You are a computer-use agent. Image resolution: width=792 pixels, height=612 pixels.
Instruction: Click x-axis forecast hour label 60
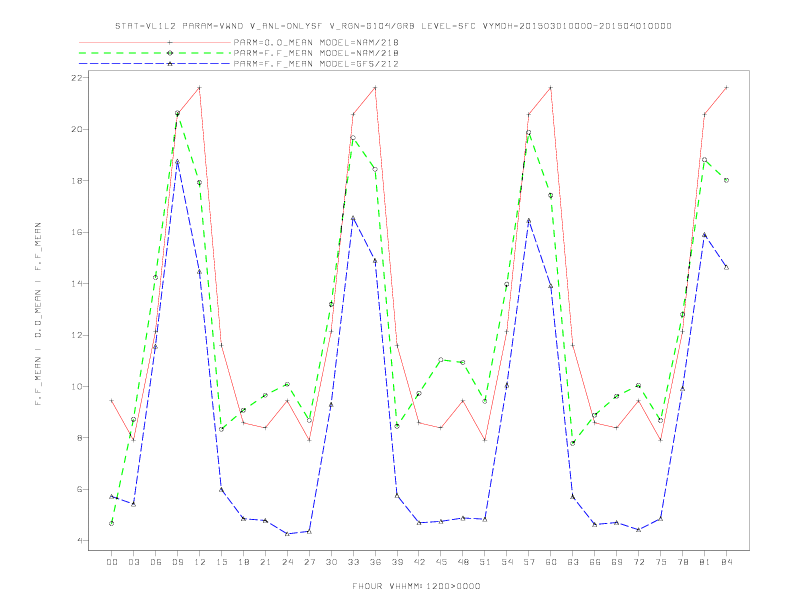[x=551, y=562]
